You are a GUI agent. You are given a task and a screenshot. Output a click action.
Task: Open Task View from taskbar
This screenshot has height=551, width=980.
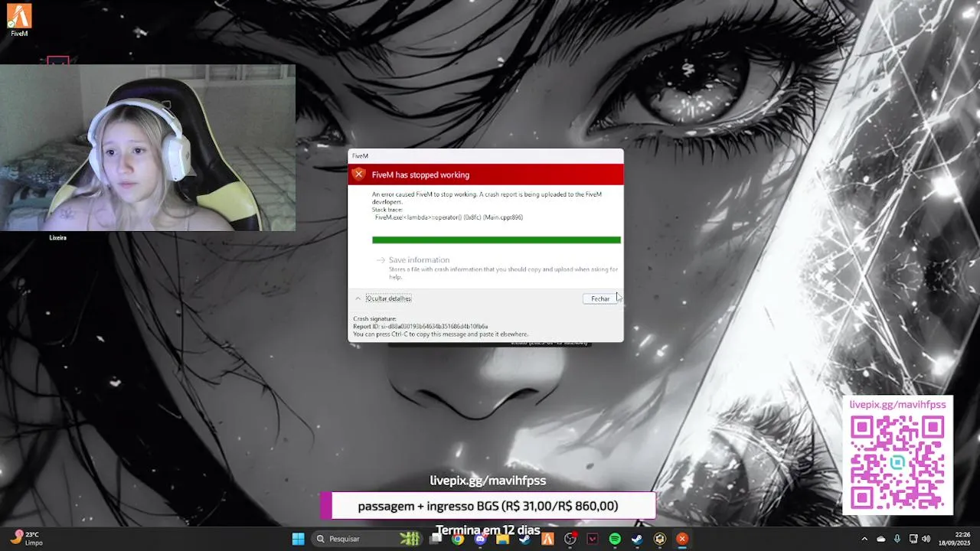click(x=436, y=539)
